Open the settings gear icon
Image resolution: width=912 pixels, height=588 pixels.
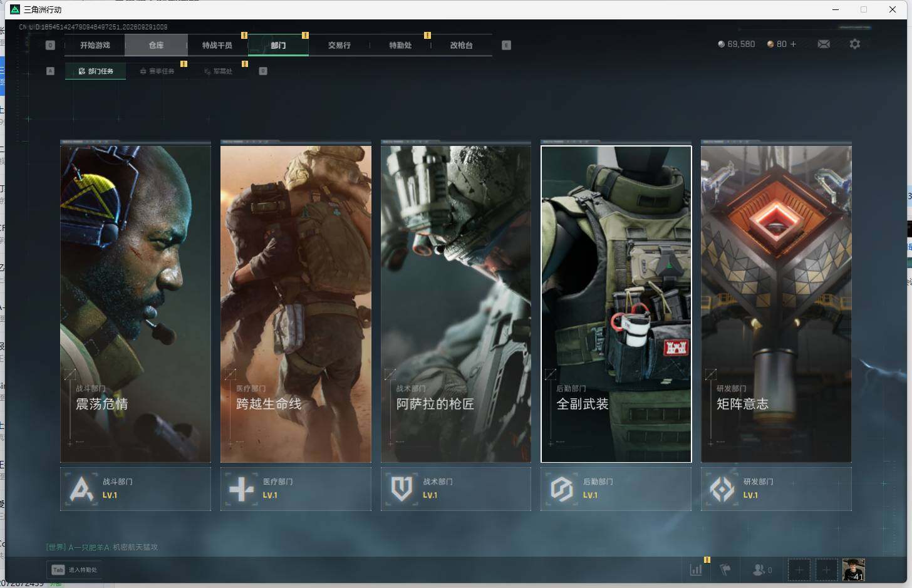[855, 44]
